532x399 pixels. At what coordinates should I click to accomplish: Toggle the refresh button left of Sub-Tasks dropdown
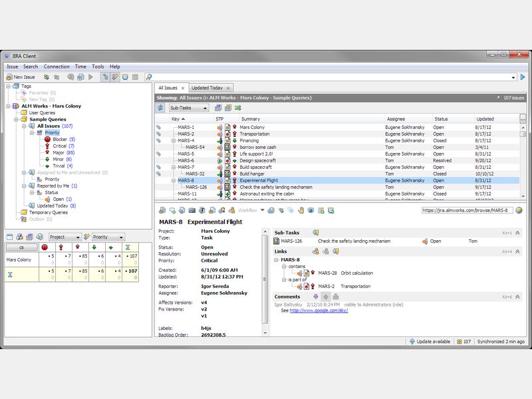(x=160, y=108)
